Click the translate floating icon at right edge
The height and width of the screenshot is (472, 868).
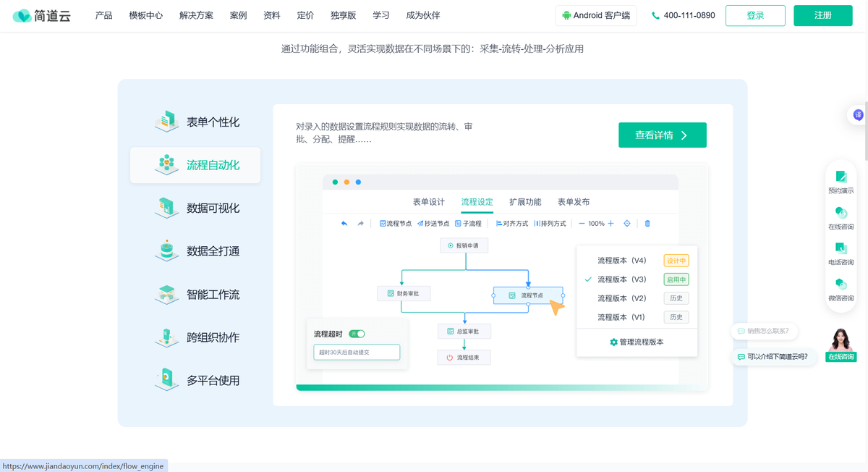(858, 114)
